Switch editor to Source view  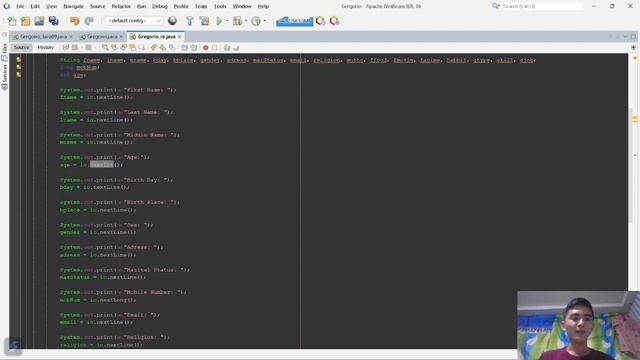[x=21, y=47]
